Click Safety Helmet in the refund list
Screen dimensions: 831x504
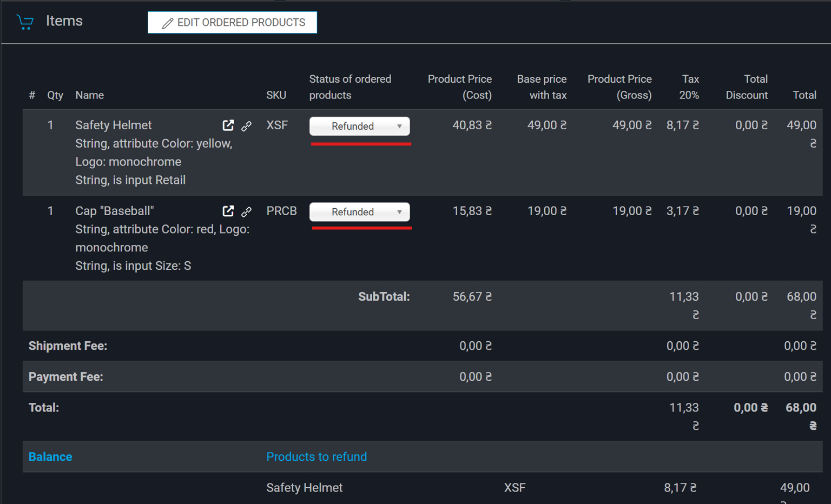[x=304, y=488]
